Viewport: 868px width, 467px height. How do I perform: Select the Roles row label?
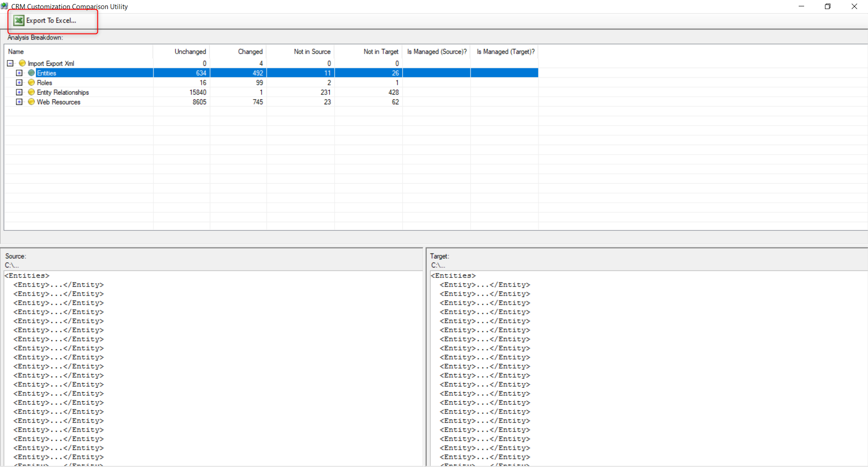pos(44,83)
